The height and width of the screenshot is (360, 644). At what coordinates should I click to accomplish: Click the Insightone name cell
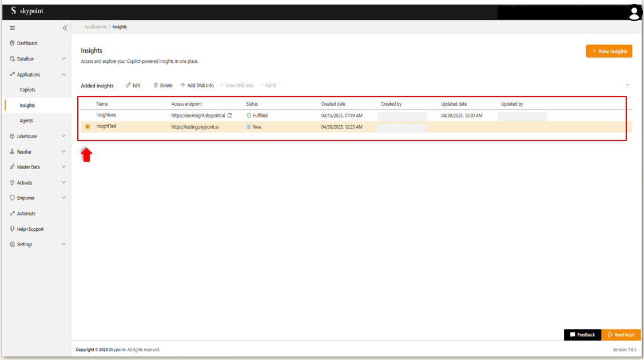pos(106,115)
